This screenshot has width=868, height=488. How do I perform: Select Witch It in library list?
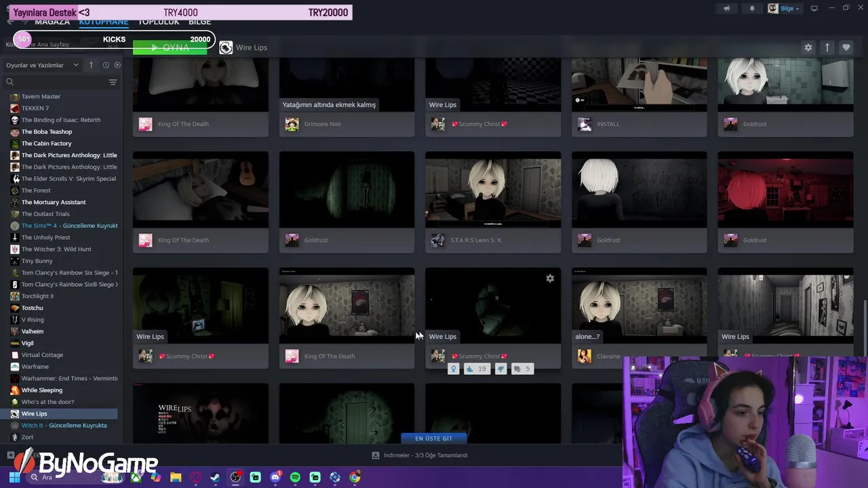click(64, 426)
